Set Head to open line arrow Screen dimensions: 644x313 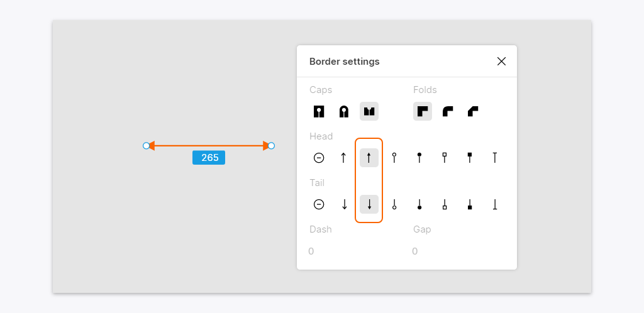[344, 158]
